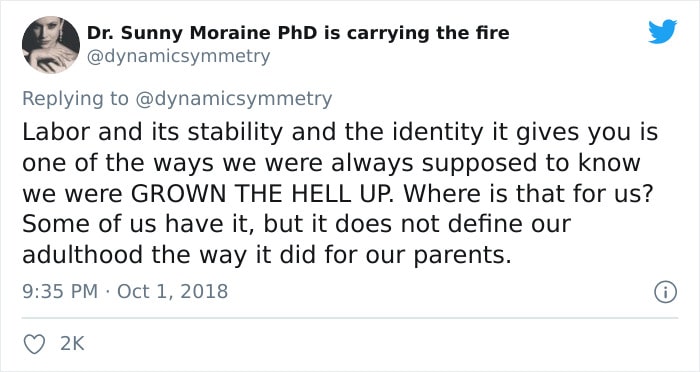Select the Oct 1, 2018 date
Image resolution: width=700 pixels, height=372 pixels.
(172, 292)
